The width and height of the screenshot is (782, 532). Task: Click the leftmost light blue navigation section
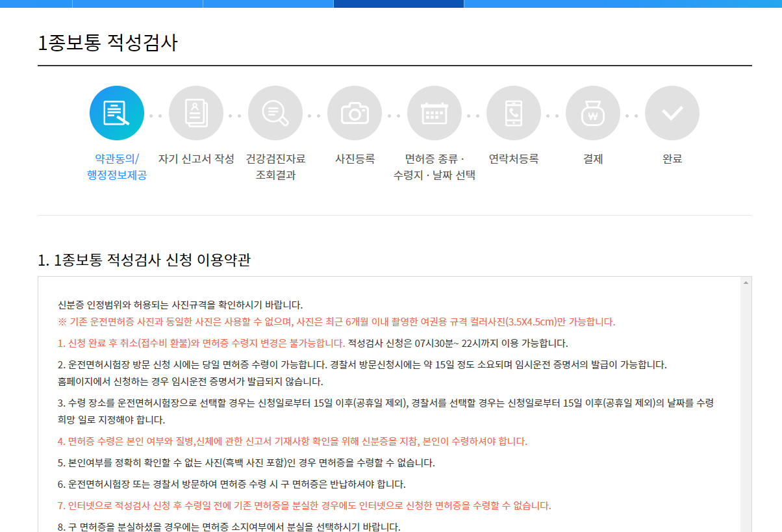(x=36, y=3)
